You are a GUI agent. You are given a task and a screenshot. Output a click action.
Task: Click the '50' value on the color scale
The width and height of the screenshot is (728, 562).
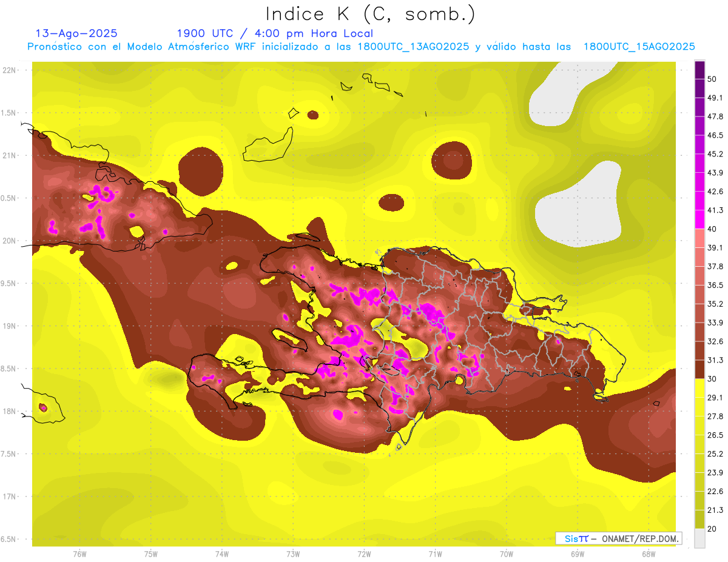coord(712,79)
